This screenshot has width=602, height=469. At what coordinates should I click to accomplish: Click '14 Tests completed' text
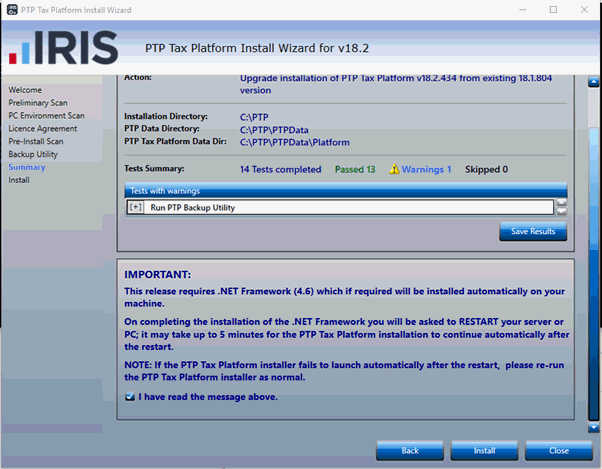click(281, 169)
